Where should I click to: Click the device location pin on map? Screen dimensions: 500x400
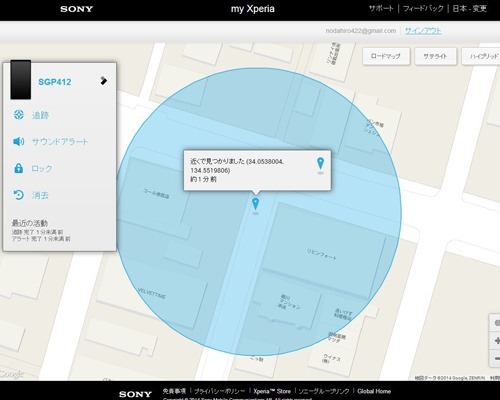click(255, 204)
